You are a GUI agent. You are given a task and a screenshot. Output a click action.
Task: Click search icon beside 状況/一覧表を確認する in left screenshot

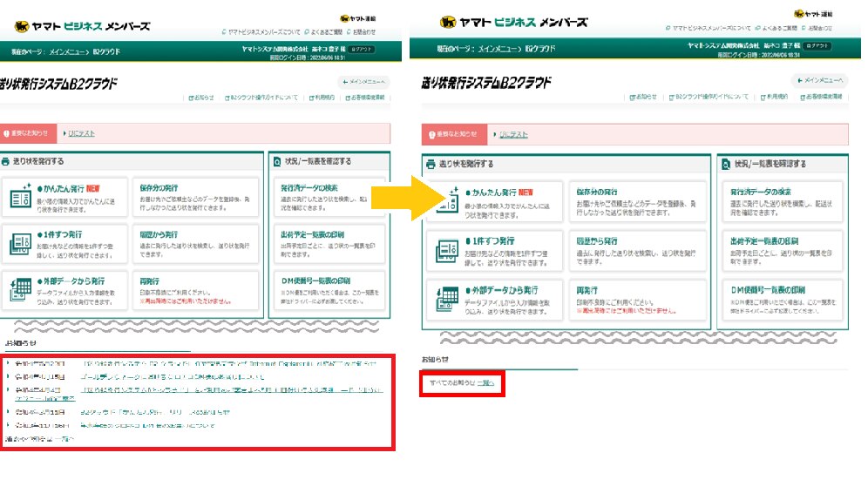tap(277, 161)
